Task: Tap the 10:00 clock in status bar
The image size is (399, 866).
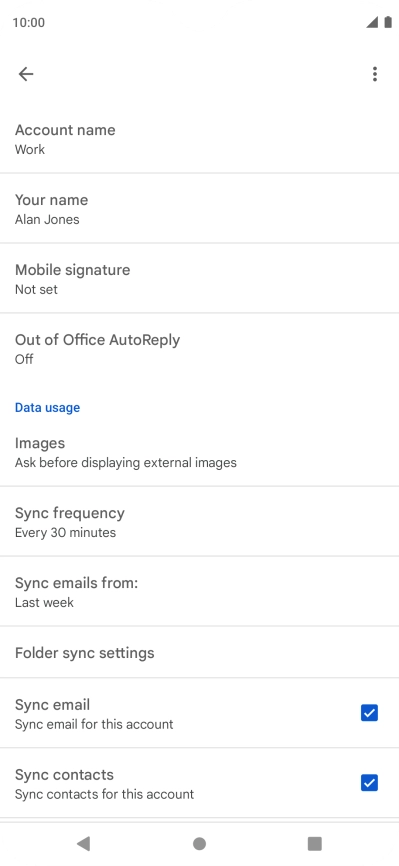Action: click(x=29, y=23)
